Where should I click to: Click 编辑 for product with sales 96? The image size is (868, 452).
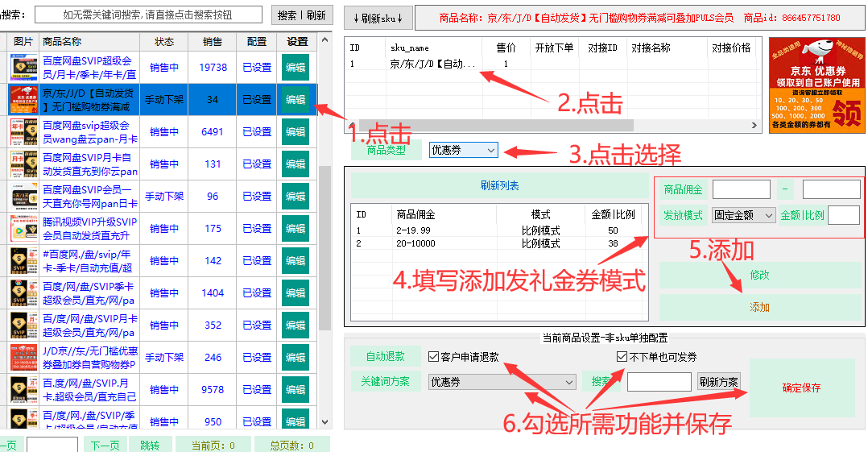[295, 196]
